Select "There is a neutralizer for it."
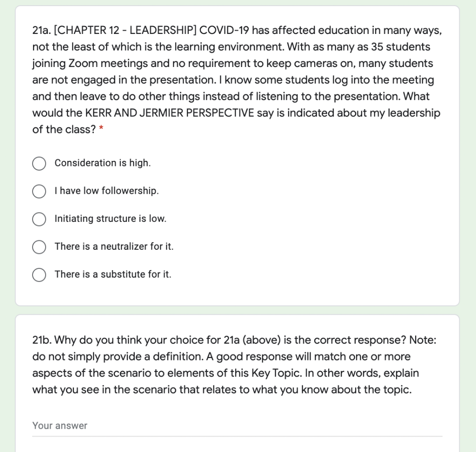The height and width of the screenshot is (452, 476). pos(39,247)
